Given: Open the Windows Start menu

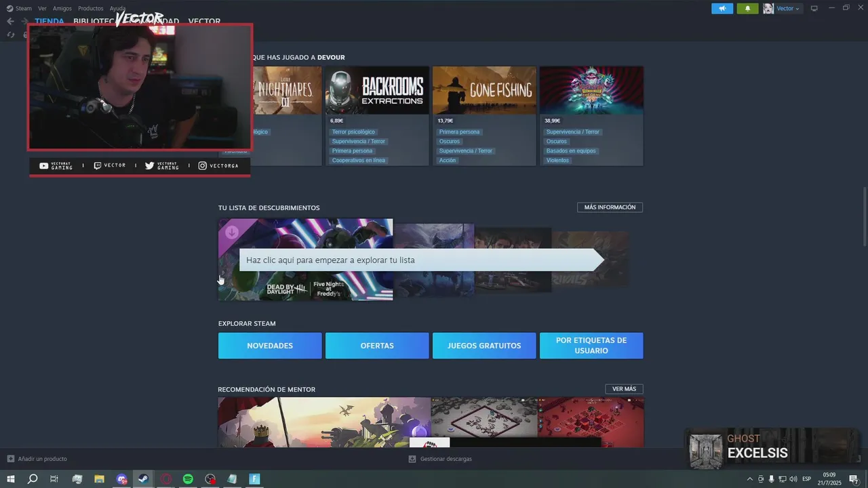Looking at the screenshot, I should coord(10,479).
